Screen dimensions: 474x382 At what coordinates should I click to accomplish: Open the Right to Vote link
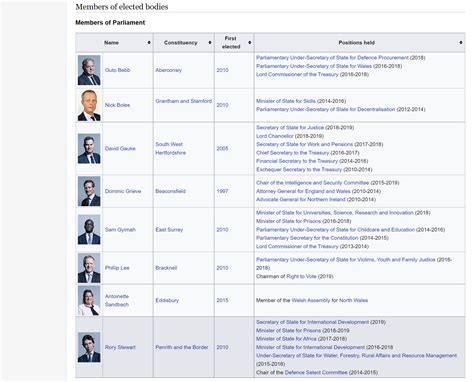(x=301, y=276)
